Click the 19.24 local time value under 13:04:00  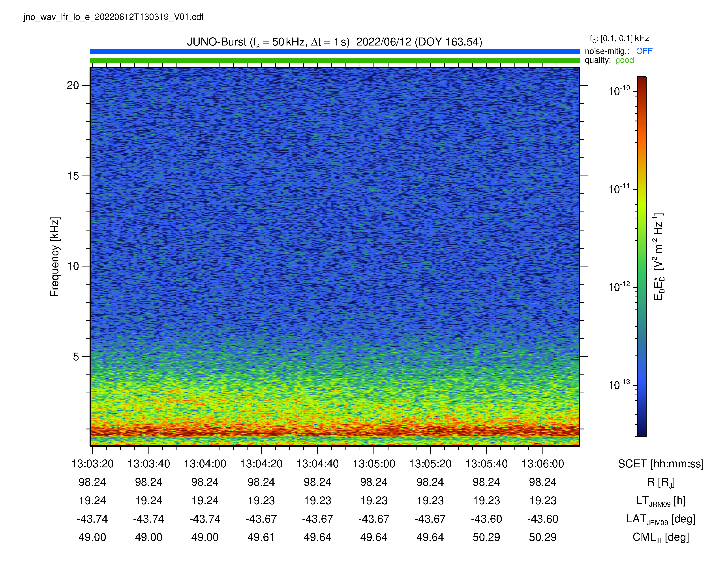(x=205, y=501)
